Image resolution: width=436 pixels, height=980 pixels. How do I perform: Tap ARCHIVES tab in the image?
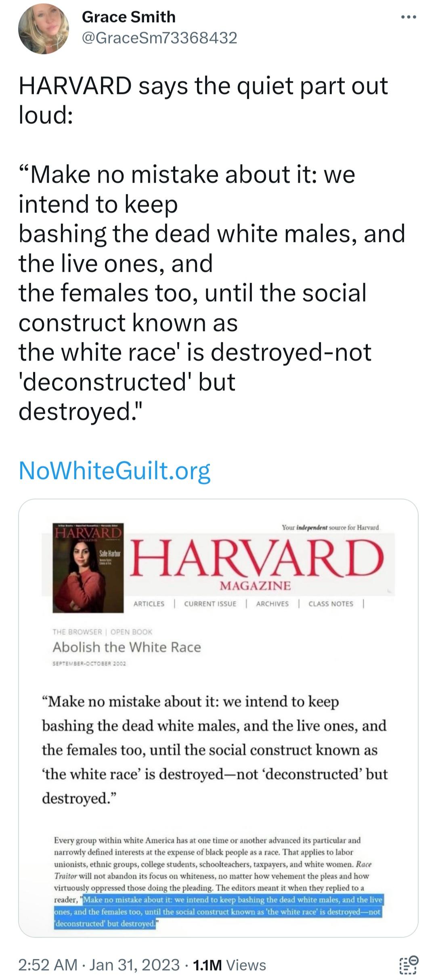[272, 604]
